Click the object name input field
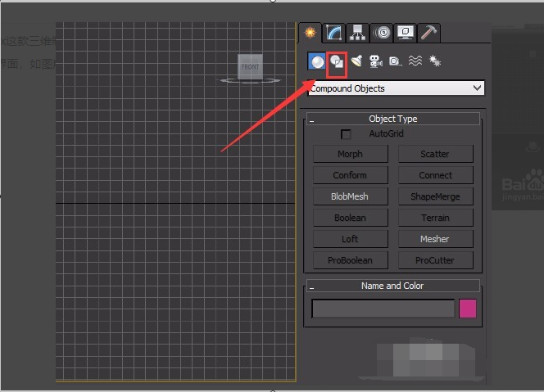The width and height of the screenshot is (544, 392). 383,309
